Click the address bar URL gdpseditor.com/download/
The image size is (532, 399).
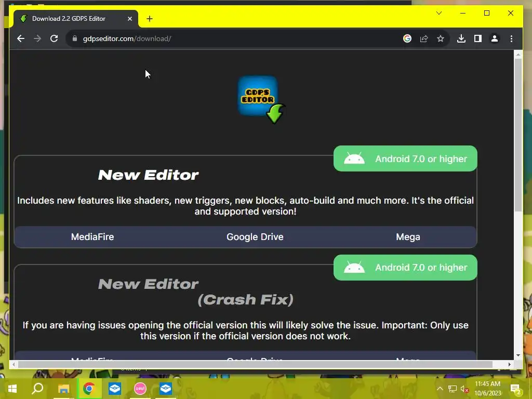coord(127,38)
